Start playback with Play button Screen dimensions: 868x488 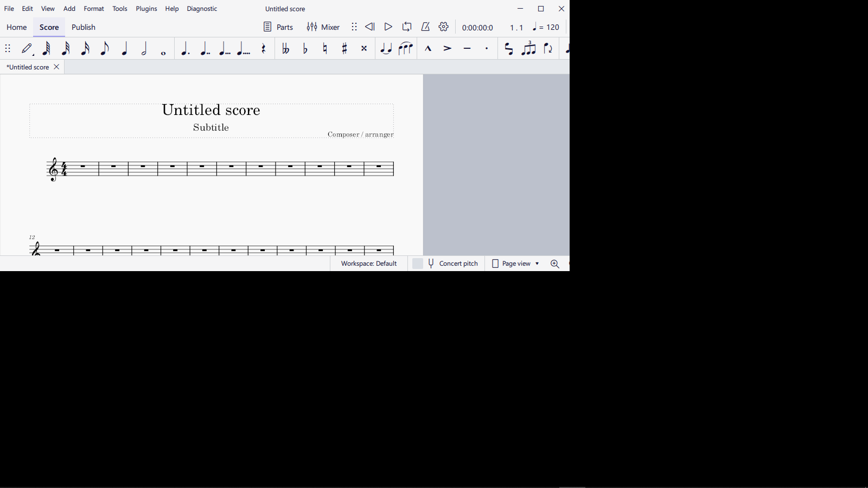(388, 27)
